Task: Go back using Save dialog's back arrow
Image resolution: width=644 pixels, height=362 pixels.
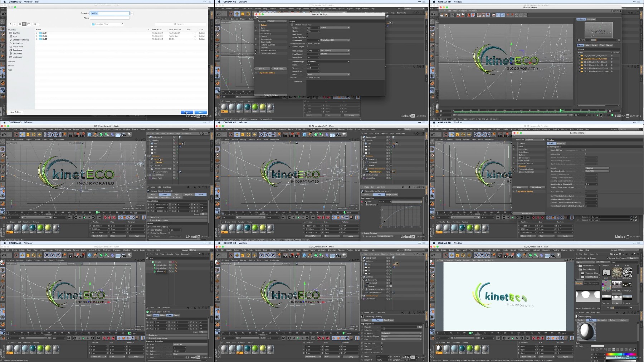Action: (10, 24)
